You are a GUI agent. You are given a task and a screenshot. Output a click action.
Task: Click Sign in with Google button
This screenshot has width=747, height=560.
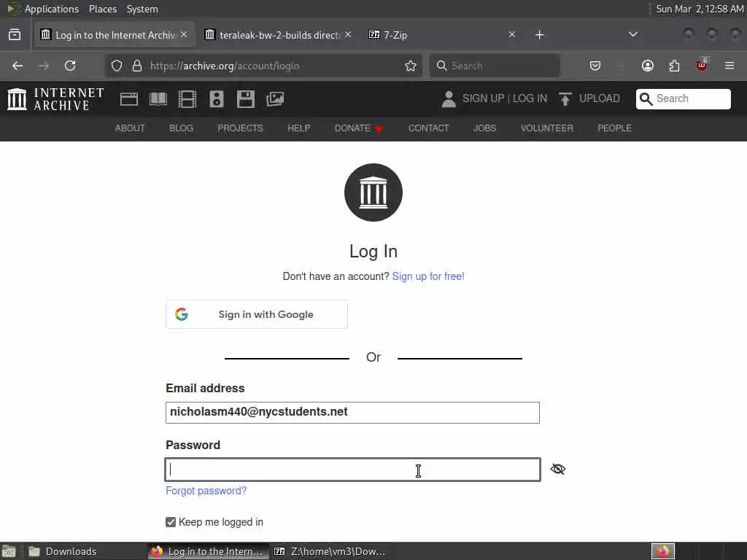[257, 314]
